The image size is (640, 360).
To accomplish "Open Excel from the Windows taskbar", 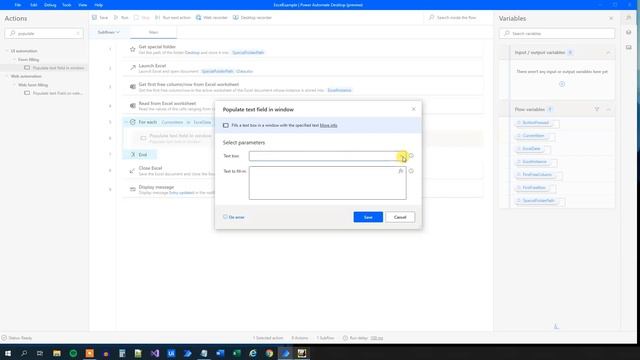I will click(236, 353).
